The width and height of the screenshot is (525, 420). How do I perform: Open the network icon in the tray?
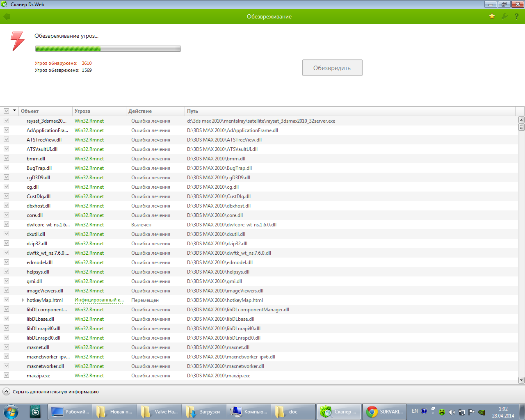pos(461,412)
